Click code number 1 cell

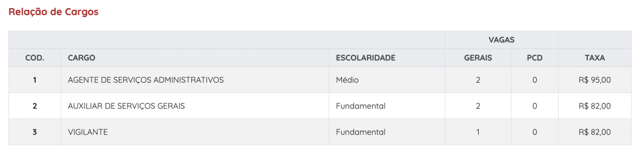[x=35, y=80]
